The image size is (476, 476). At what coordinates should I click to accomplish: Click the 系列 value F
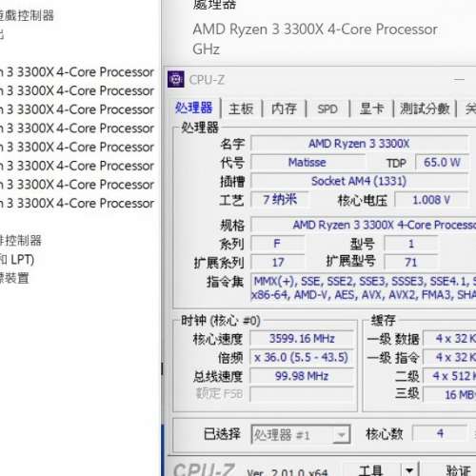[x=277, y=244]
